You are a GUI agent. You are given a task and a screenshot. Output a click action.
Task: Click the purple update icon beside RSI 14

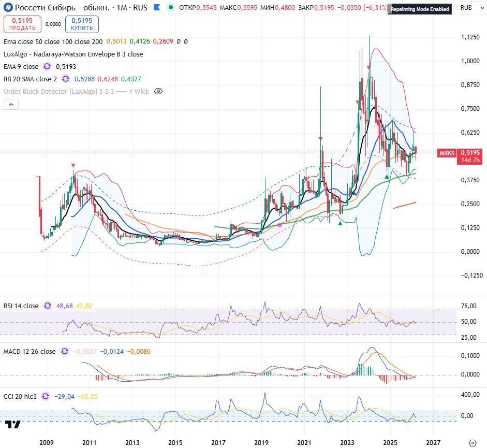coord(48,306)
